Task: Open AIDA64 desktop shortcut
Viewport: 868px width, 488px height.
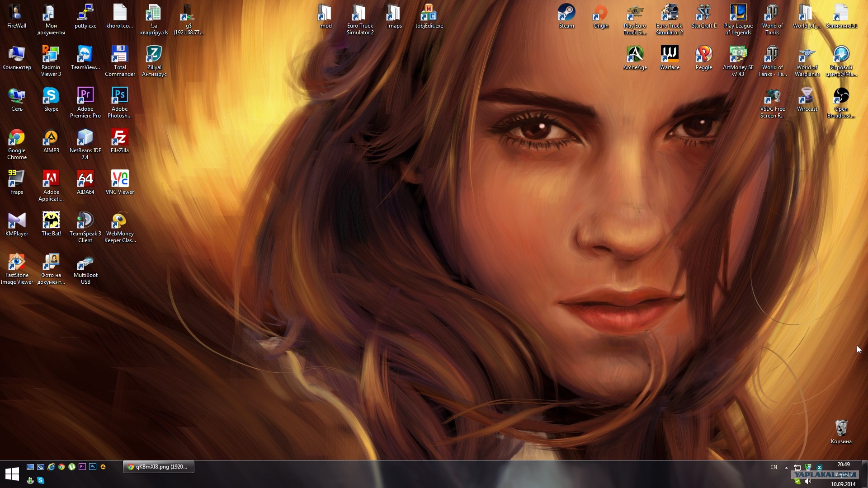Action: click(x=85, y=183)
